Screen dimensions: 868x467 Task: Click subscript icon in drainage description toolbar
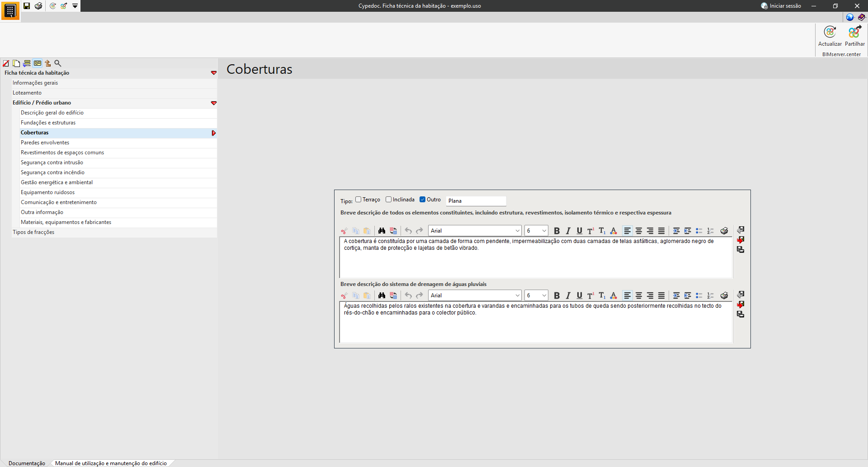tap(602, 295)
